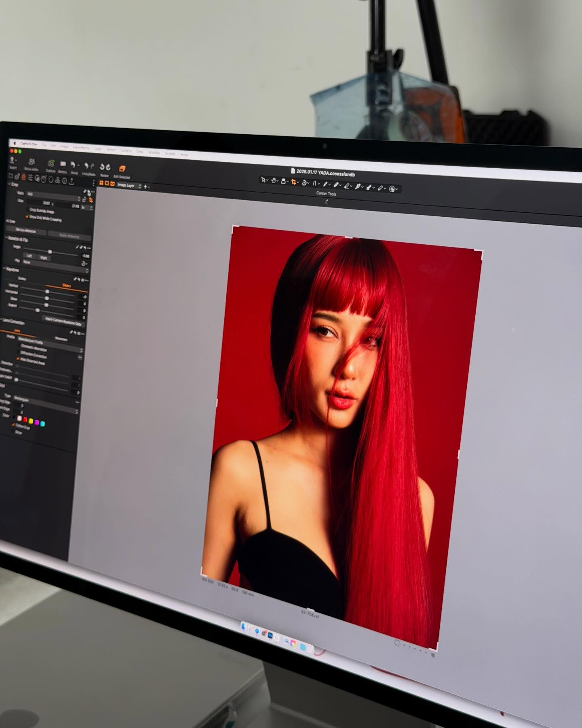Switch viewer to multi-image grid view icon

pos(101,183)
